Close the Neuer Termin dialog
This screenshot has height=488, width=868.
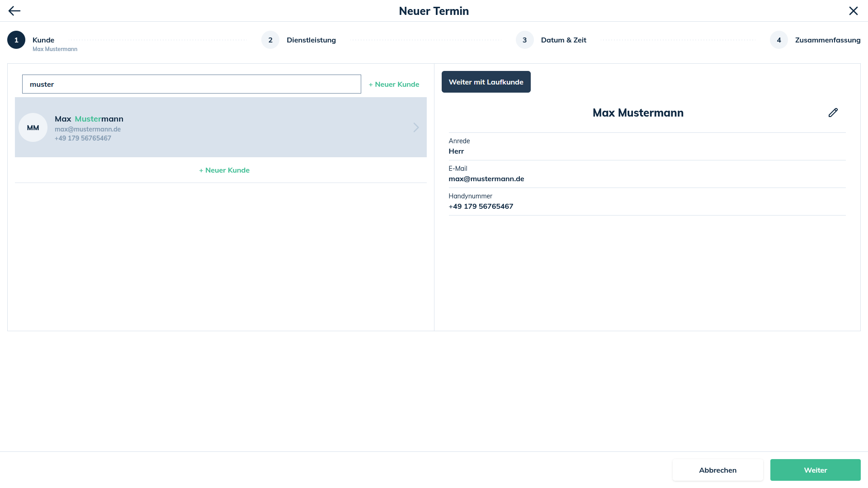(853, 11)
